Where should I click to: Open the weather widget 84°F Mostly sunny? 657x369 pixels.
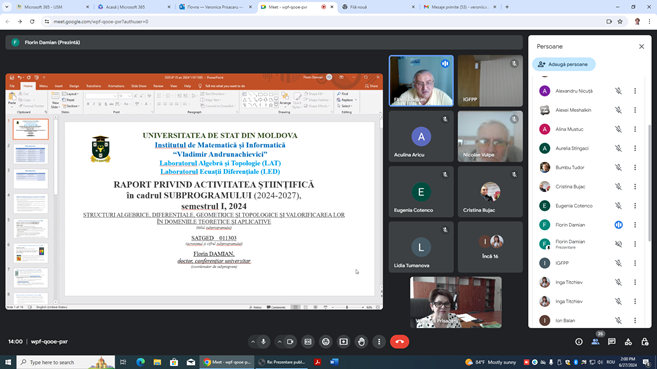(x=491, y=362)
